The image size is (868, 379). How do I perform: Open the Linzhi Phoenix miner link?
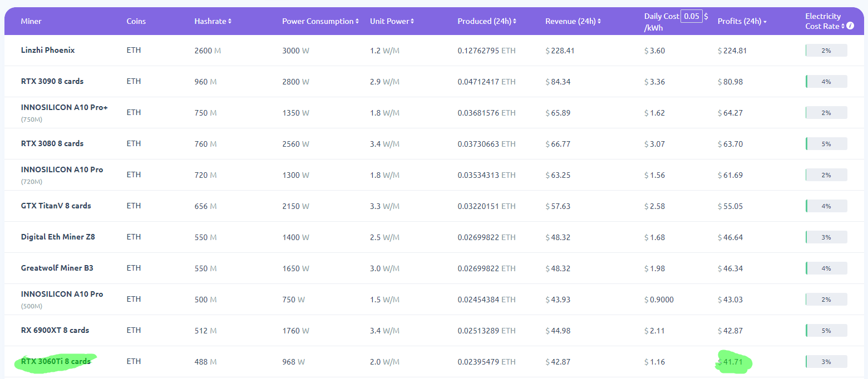pyautogui.click(x=48, y=50)
